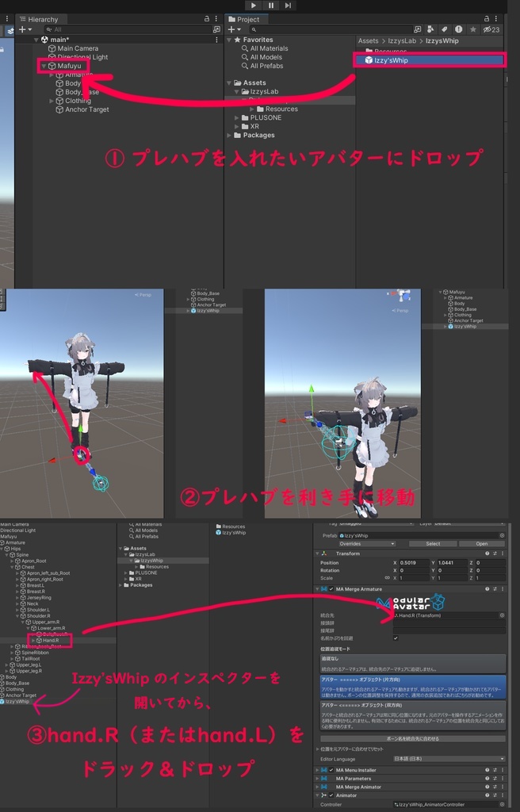Collapse the main* scene in the Hierarchy
Viewport: 520px width, 812px height.
point(36,40)
